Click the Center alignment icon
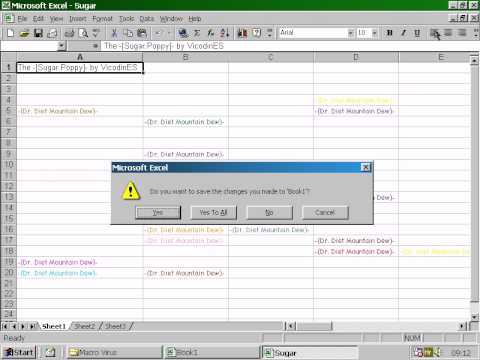The height and width of the screenshot is (360, 480). click(448, 33)
